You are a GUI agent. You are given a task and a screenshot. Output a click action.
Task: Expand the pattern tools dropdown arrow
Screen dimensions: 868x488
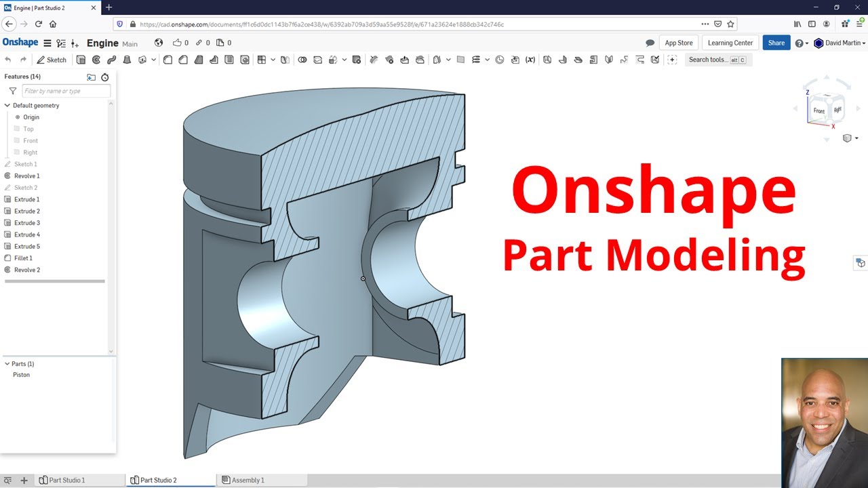tap(273, 60)
